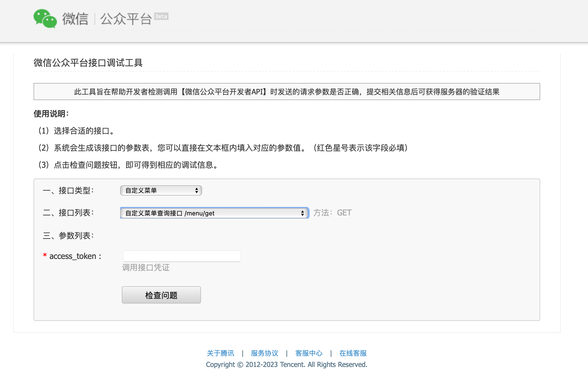The width and height of the screenshot is (588, 386).
Task: Click the 微信公众平台接口调试工具 page heading
Action: tap(88, 63)
